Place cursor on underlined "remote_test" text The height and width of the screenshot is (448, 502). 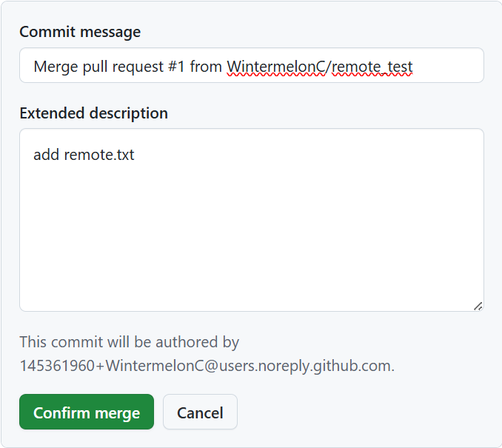tap(372, 67)
